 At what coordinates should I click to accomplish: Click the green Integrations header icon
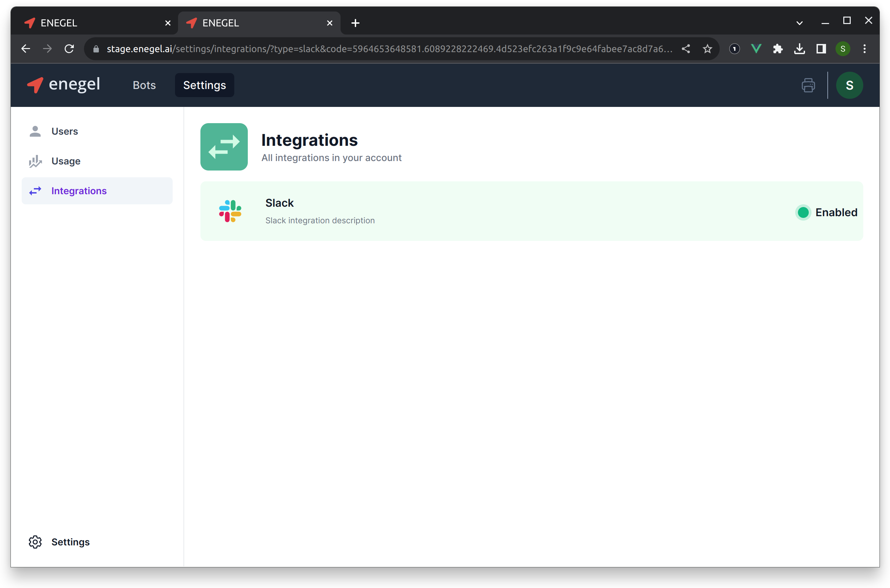pos(224,146)
